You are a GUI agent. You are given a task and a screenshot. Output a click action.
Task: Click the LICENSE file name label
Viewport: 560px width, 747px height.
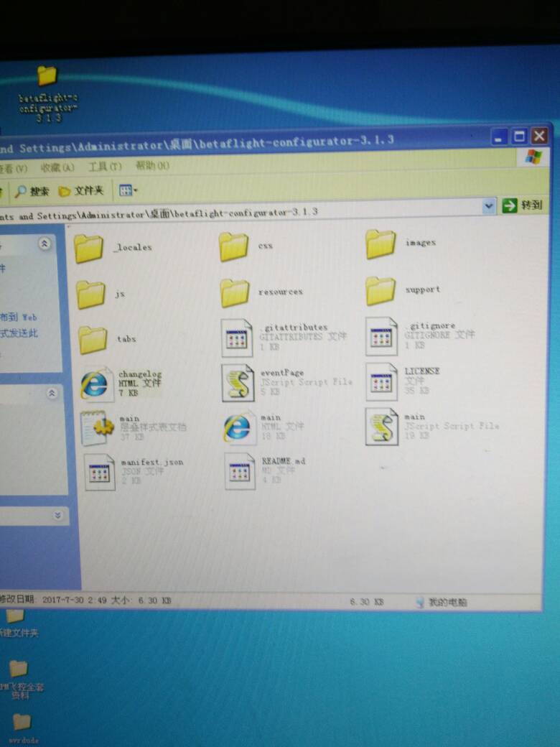click(422, 371)
